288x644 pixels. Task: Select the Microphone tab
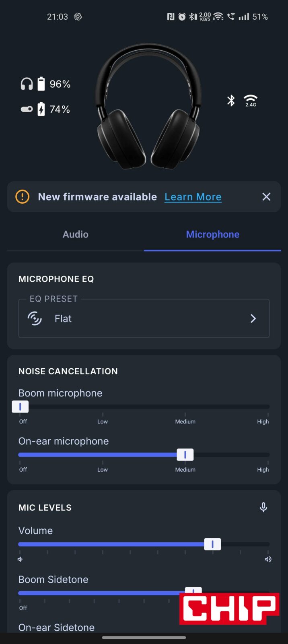pyautogui.click(x=212, y=234)
